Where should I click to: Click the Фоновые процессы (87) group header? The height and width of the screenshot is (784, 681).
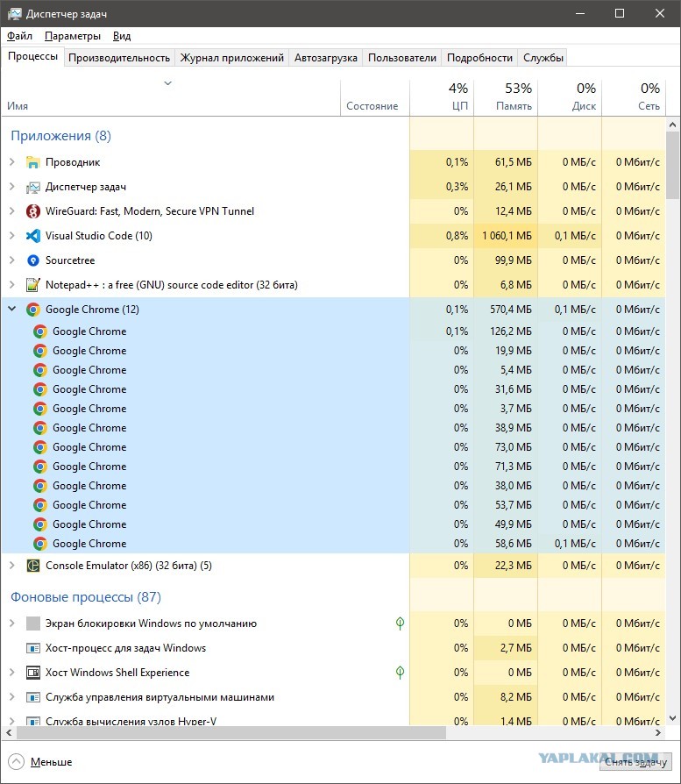pyautogui.click(x=85, y=597)
